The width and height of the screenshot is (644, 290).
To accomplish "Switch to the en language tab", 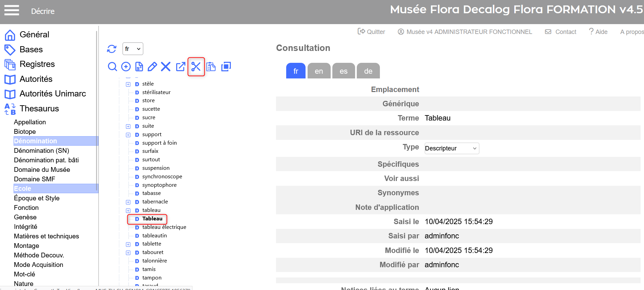I will [319, 71].
